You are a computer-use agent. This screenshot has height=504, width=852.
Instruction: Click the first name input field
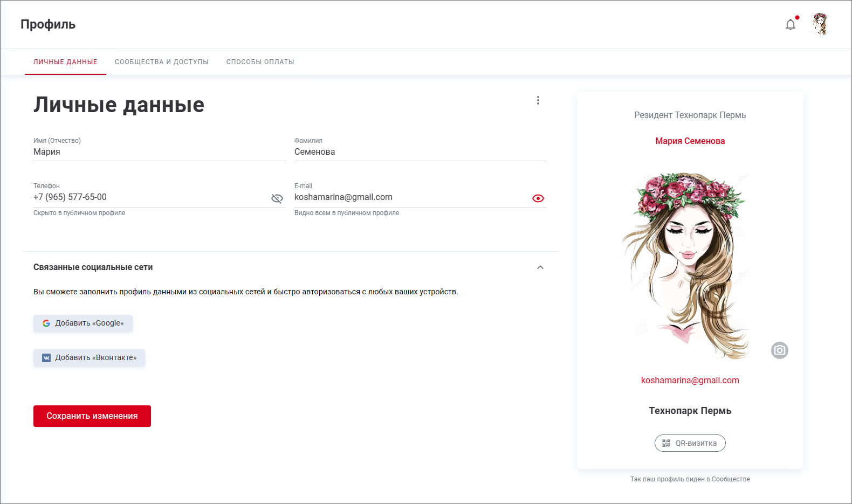click(x=159, y=152)
